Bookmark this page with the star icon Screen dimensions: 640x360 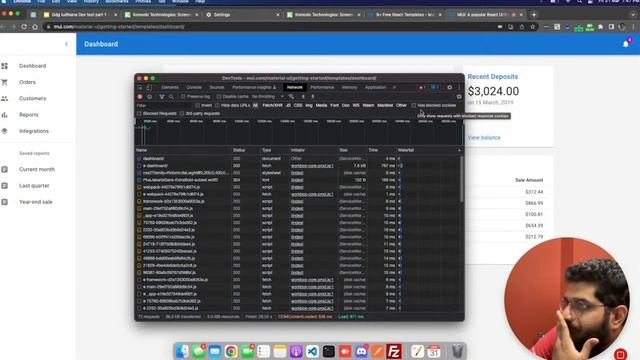[533, 27]
